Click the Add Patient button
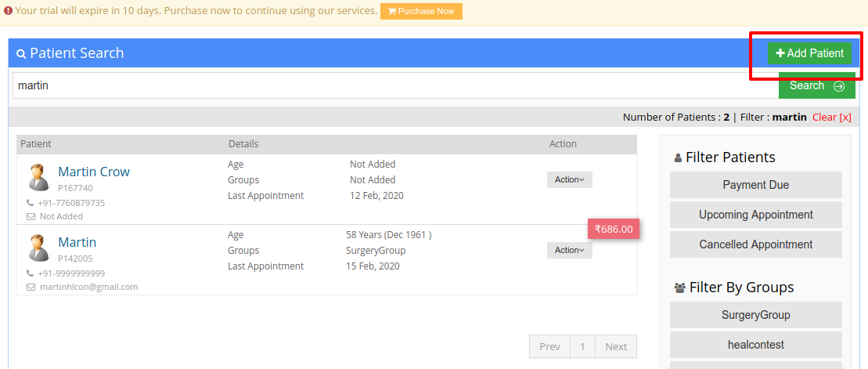 click(809, 53)
